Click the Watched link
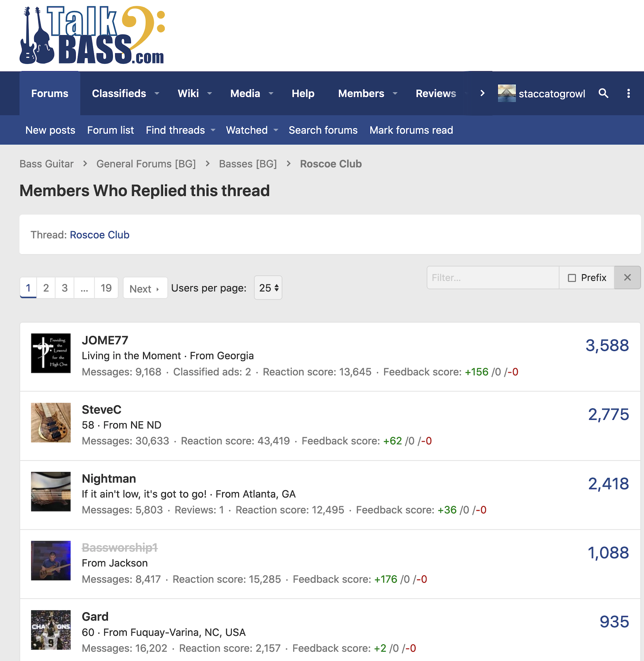 247,130
